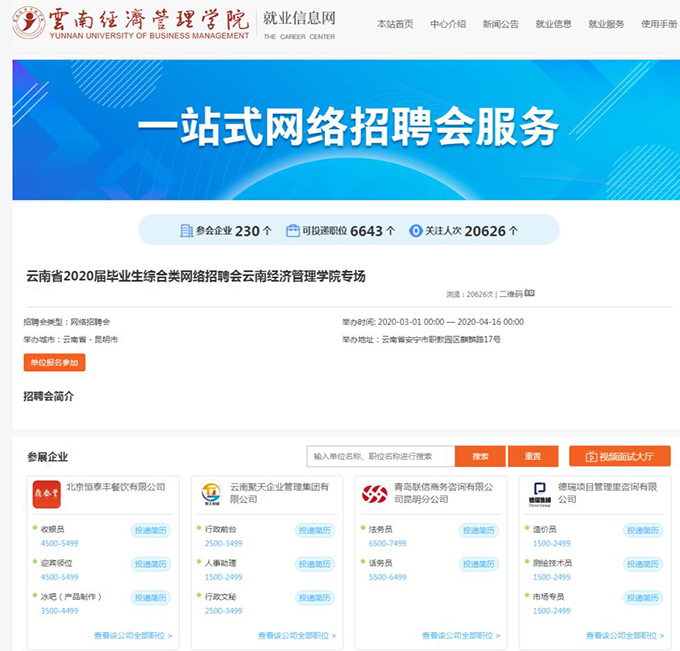Click the 德瑞项目管理 company logo
680x651 pixels.
[x=539, y=494]
